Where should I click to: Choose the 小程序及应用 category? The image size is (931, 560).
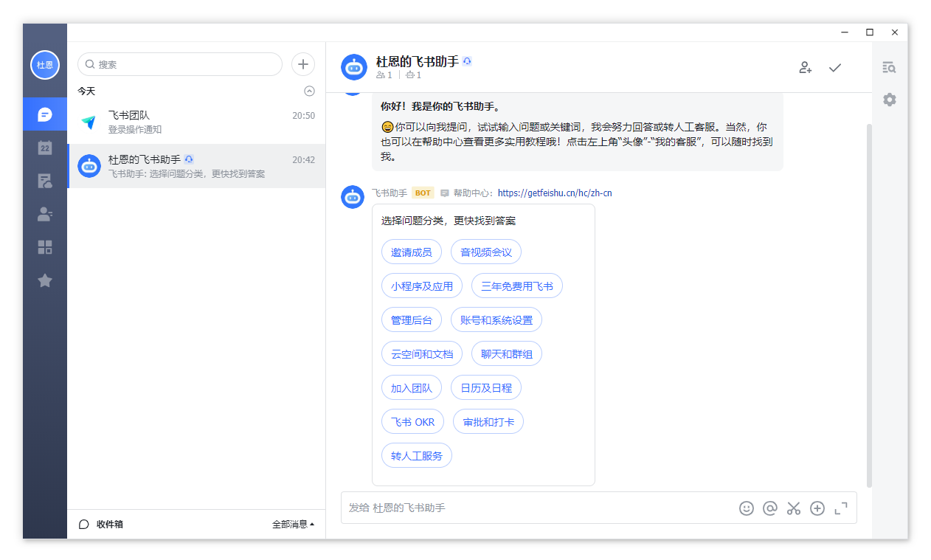(x=422, y=286)
